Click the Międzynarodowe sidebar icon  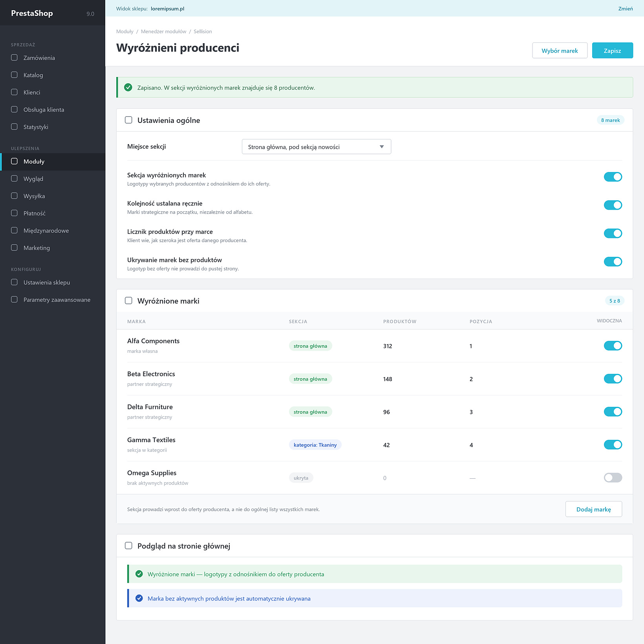[x=15, y=231]
